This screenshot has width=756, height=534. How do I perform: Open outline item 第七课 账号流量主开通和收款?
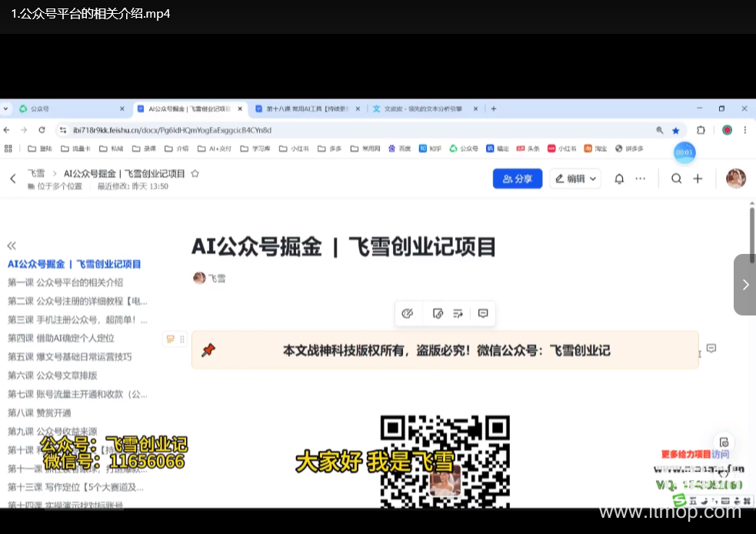[78, 395]
